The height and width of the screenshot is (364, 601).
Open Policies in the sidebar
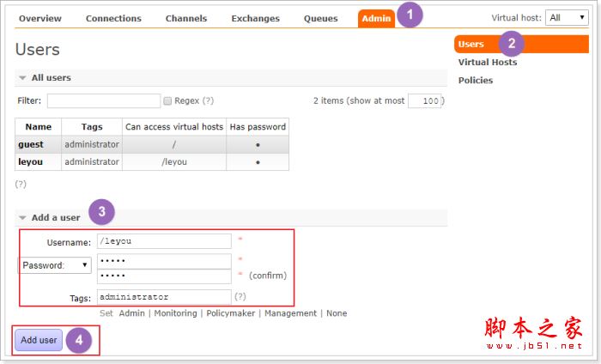(475, 80)
